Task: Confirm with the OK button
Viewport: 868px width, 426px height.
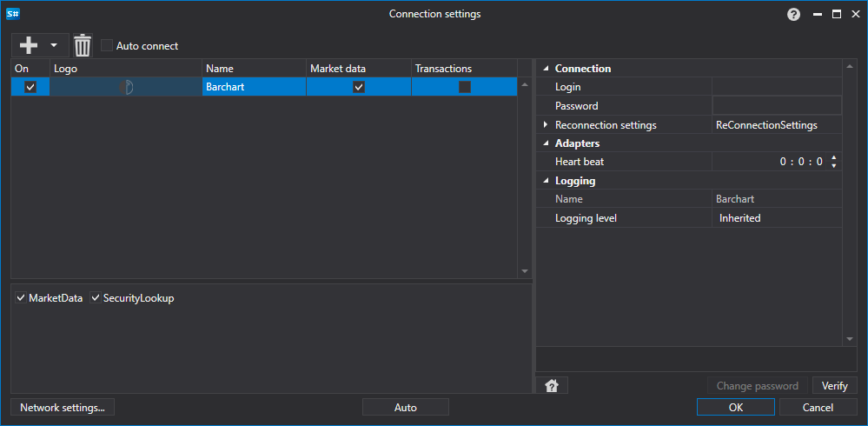Action: point(736,407)
